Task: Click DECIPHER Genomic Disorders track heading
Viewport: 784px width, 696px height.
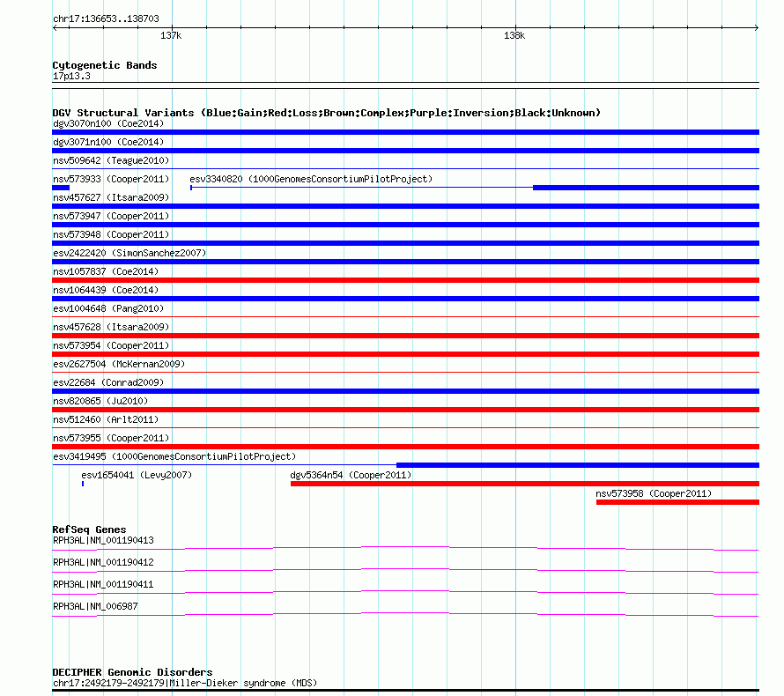Action: click(x=132, y=672)
